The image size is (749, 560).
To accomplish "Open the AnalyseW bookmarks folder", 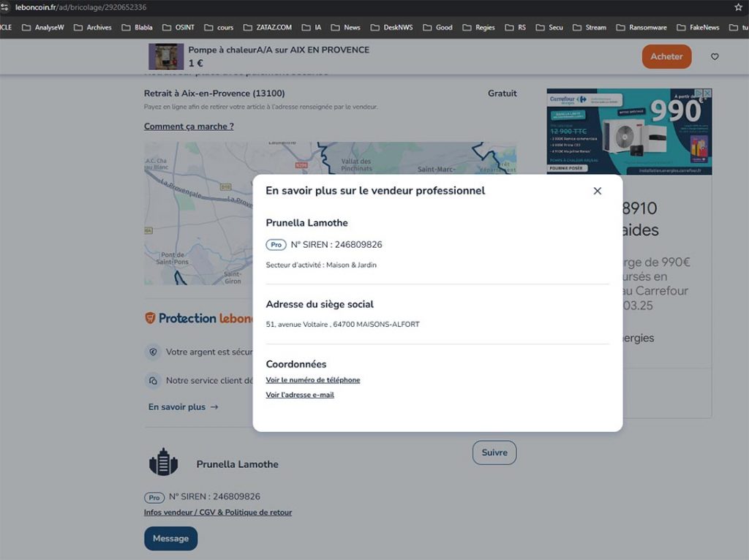I will coord(43,28).
